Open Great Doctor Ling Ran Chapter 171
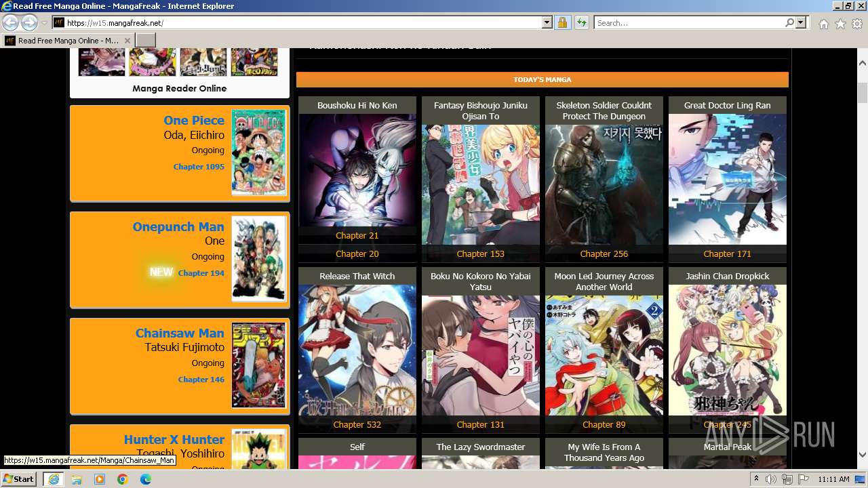 (x=728, y=254)
